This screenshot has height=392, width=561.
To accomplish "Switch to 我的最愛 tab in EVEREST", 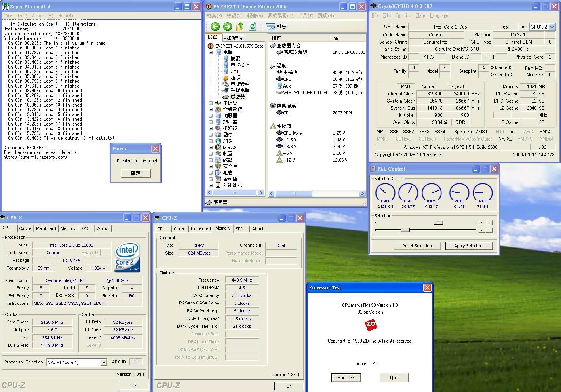I will pos(234,38).
